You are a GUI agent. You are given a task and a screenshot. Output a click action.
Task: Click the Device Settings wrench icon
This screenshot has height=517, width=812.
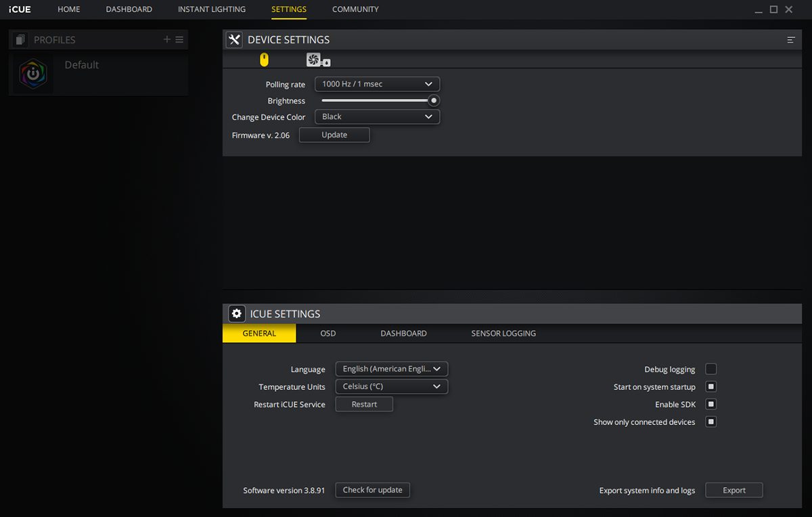(x=234, y=40)
